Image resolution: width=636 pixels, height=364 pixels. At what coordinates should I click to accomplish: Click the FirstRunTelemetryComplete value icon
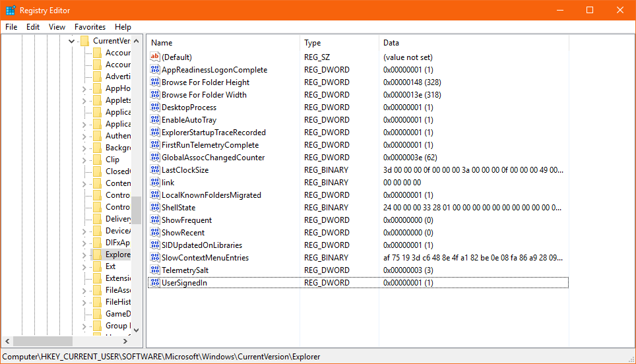coord(154,144)
